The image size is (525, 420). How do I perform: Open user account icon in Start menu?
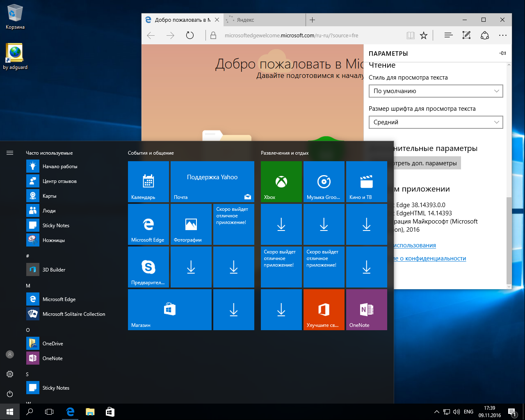(x=10, y=354)
